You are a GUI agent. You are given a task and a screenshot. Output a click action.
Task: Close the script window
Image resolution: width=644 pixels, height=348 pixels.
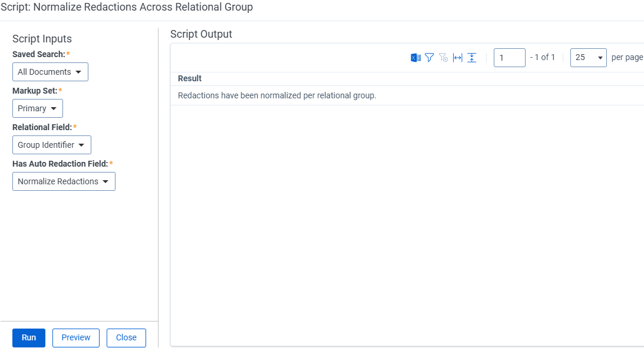(x=126, y=338)
